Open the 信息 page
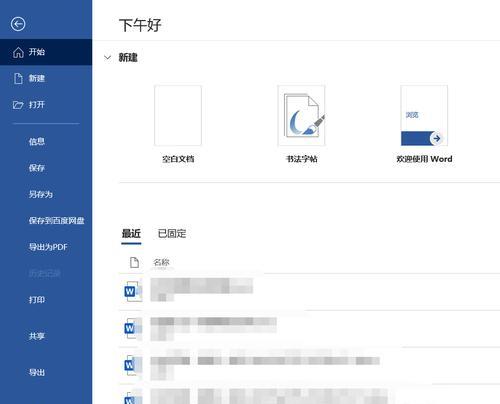Viewport: 500px width, 404px height. pos(37,141)
